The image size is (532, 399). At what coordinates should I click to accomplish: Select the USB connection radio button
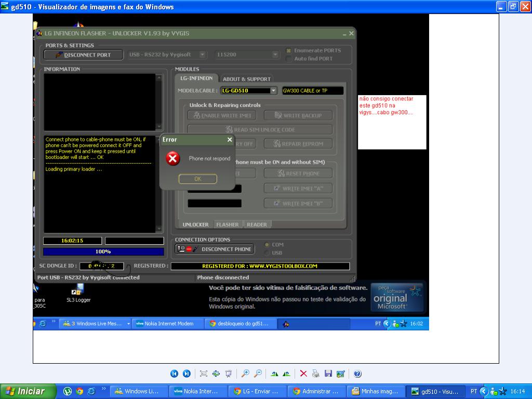[x=267, y=253]
